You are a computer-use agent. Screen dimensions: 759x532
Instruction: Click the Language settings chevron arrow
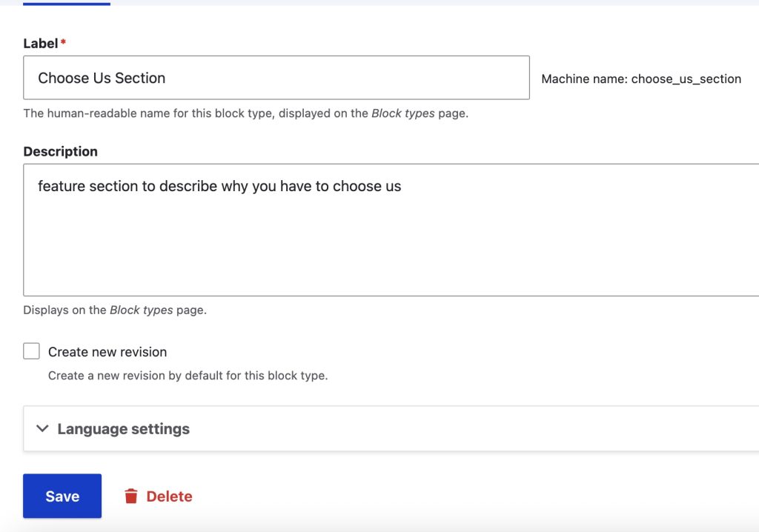coord(42,429)
